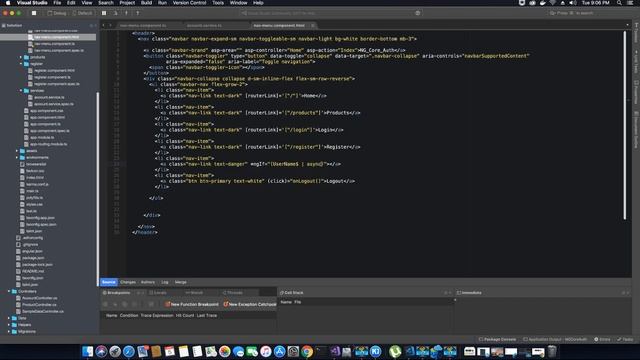The width and height of the screenshot is (640, 360).
Task: Open Calendar from the Dock
Action: click(x=170, y=351)
